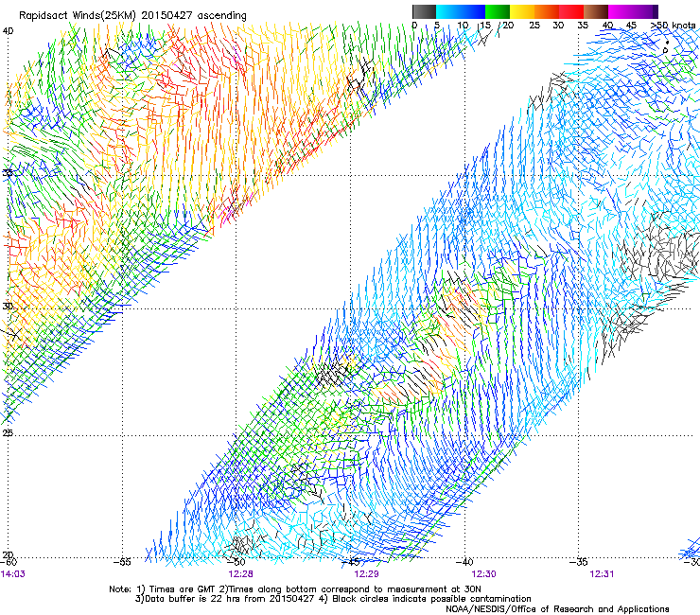Image resolution: width=700 pixels, height=615 pixels.
Task: Click the 12:28 time label
Action: click(240, 574)
